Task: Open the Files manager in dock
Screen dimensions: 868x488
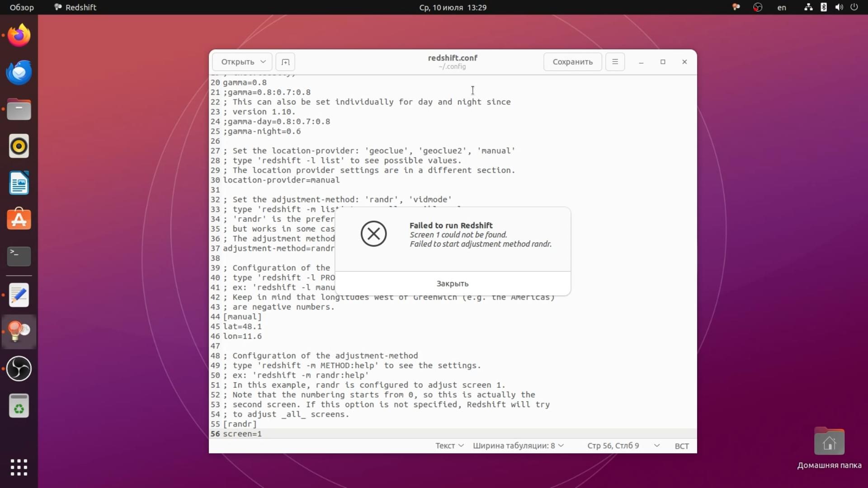Action: tap(19, 109)
